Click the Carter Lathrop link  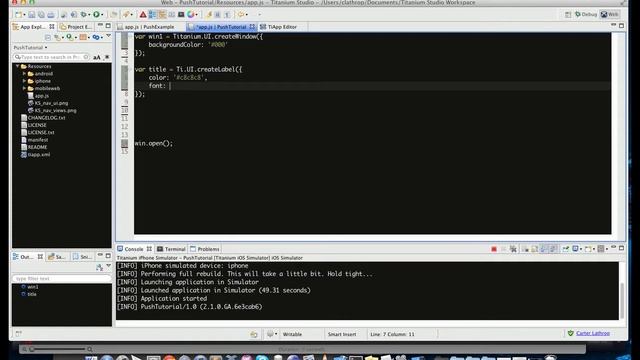[593, 333]
